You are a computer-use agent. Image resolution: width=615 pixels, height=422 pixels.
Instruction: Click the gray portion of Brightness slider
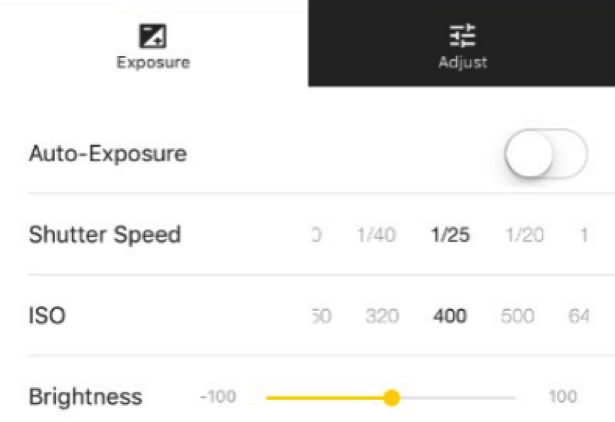click(457, 398)
